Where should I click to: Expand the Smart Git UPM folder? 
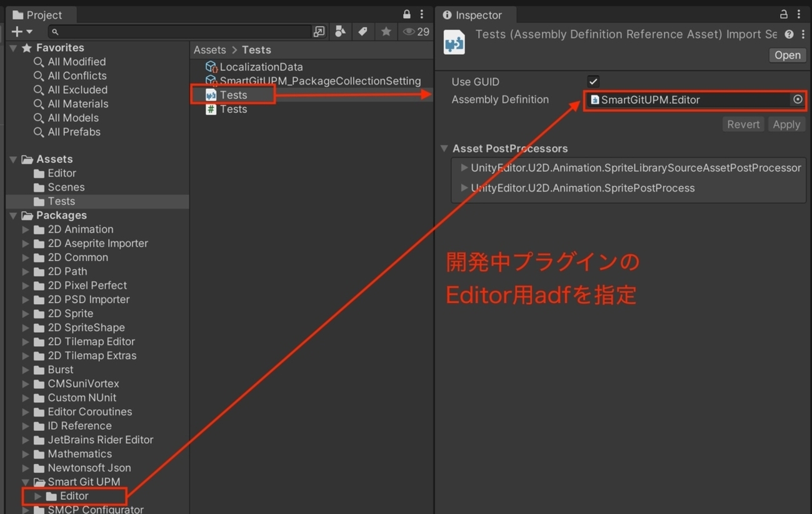pos(26,482)
